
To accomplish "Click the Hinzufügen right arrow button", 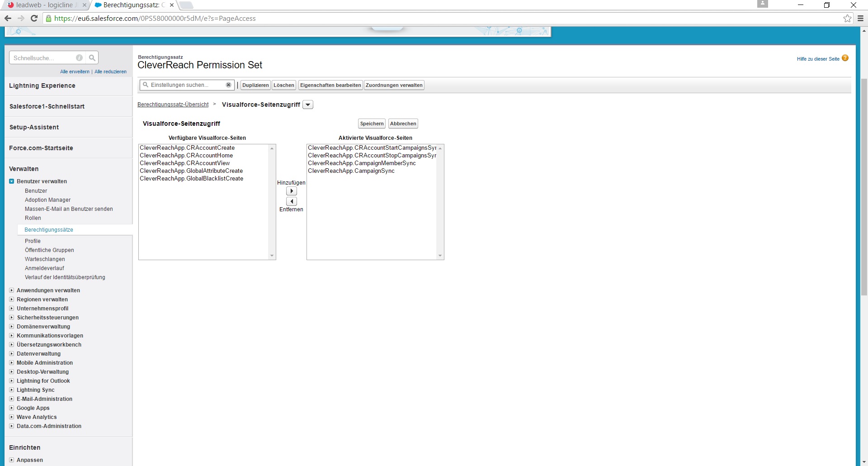I will click(292, 191).
